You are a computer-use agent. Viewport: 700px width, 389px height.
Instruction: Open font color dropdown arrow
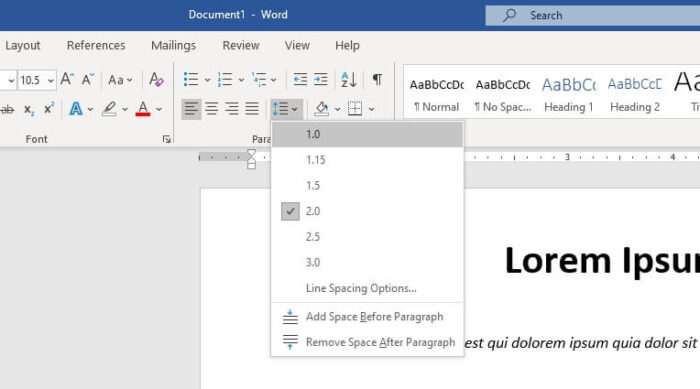(159, 109)
